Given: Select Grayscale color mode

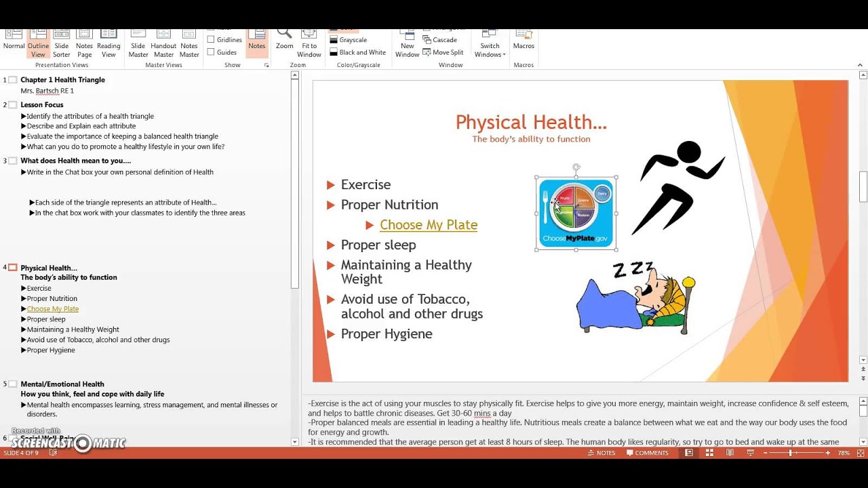Looking at the screenshot, I should point(349,40).
